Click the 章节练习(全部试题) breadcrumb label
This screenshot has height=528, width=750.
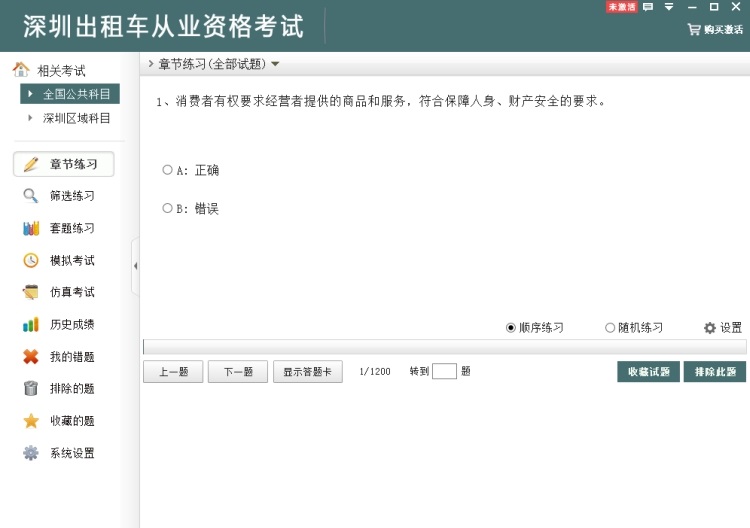coord(212,64)
